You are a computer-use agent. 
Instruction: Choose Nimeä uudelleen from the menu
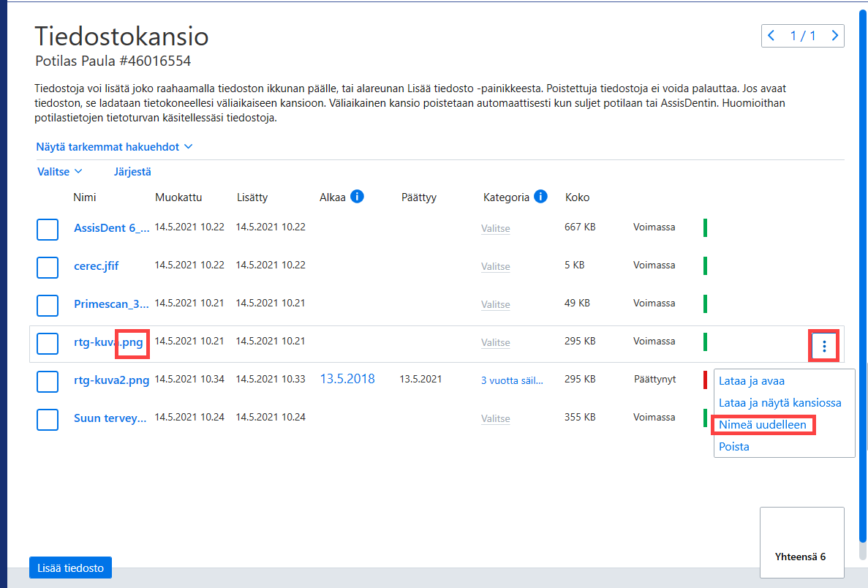[762, 425]
